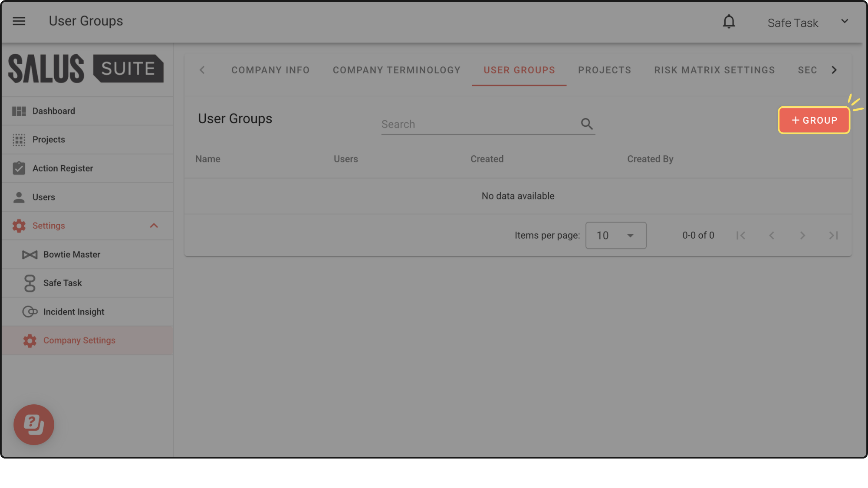Select Company Settings in the sidebar
Image resolution: width=868 pixels, height=488 pixels.
(79, 341)
